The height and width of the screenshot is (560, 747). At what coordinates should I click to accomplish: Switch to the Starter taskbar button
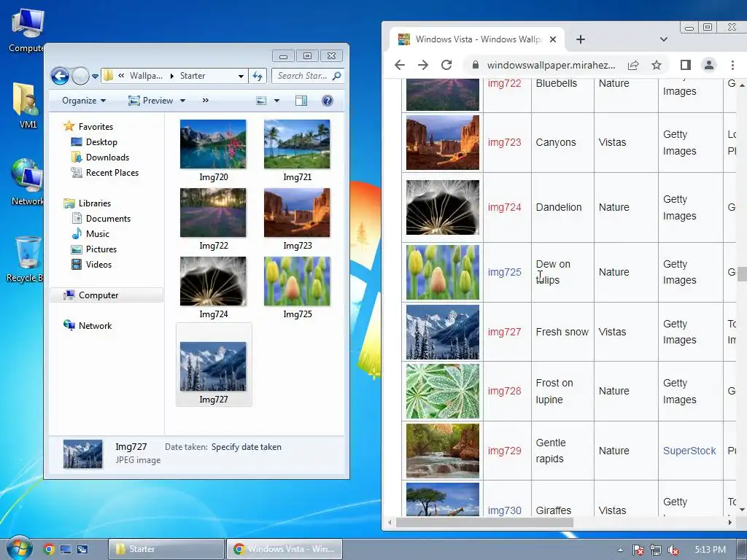tap(166, 549)
